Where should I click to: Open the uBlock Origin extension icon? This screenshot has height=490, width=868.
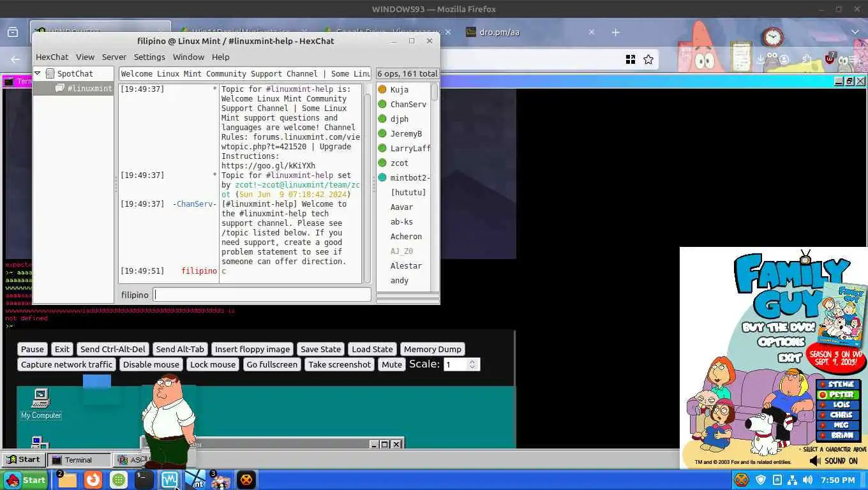[830, 59]
